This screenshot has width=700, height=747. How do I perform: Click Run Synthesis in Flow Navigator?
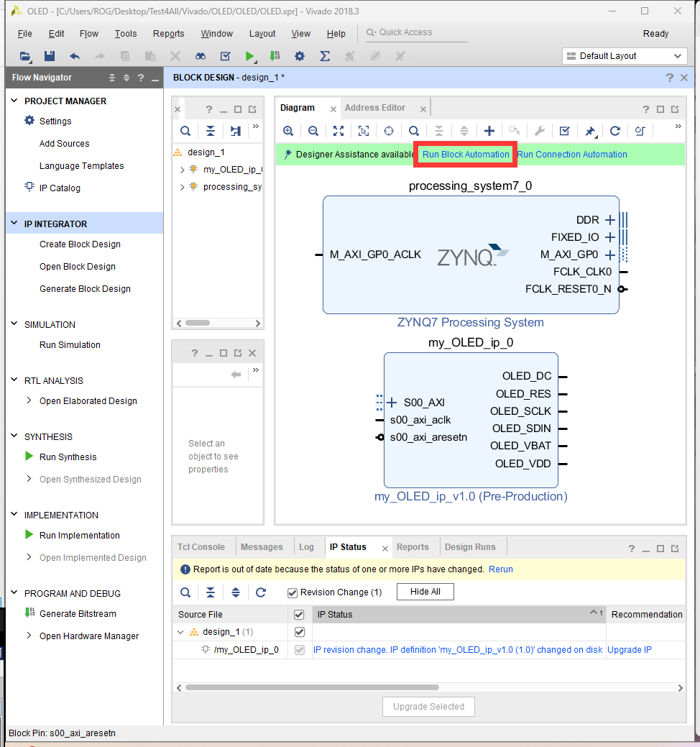(68, 457)
